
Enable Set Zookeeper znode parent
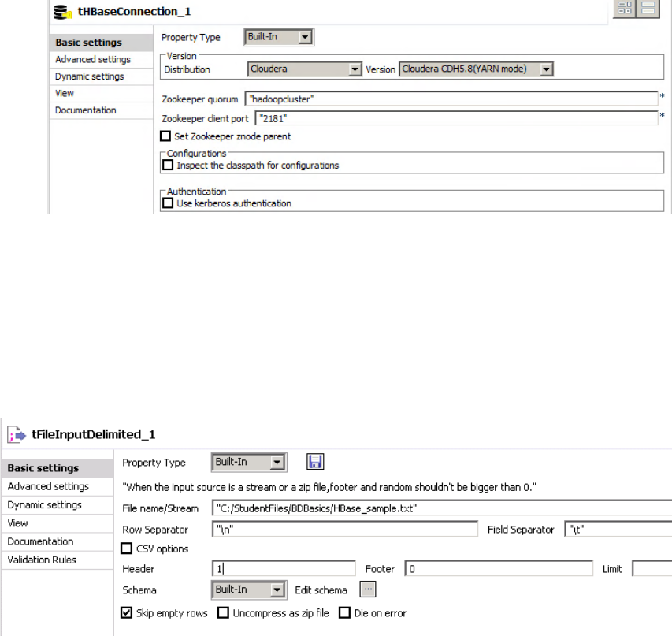pyautogui.click(x=165, y=136)
